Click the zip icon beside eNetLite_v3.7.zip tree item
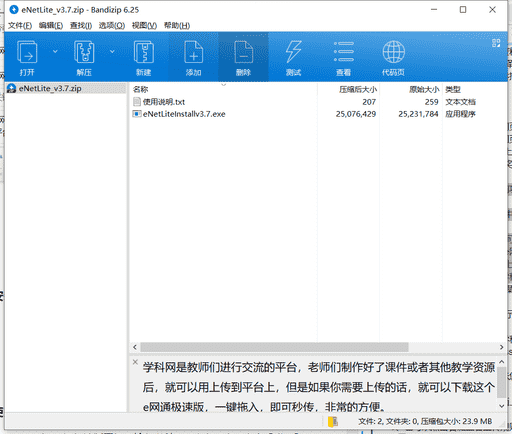 tap(12, 88)
